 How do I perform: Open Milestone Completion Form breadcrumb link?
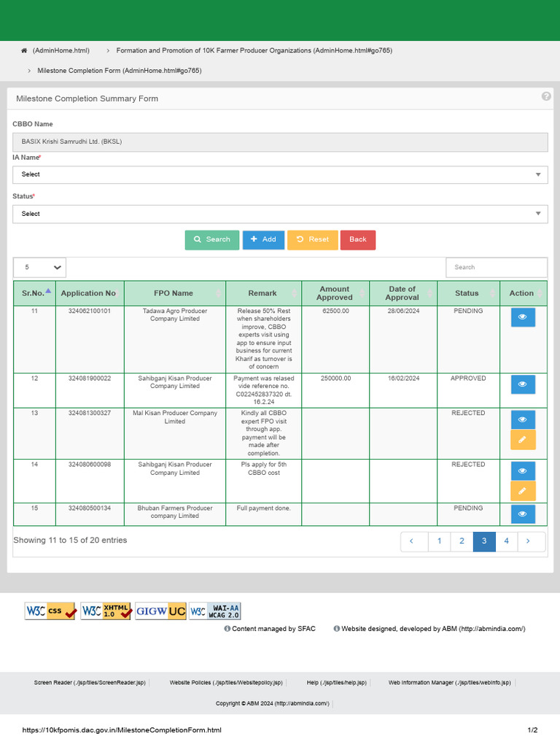tap(120, 71)
